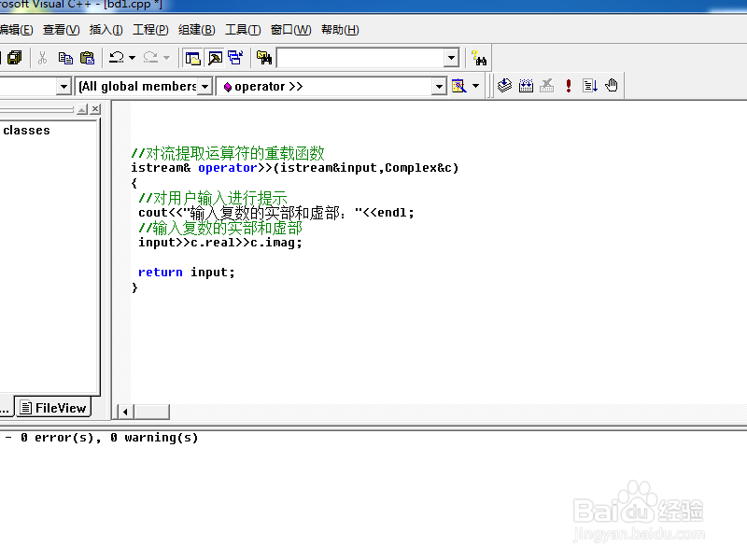The width and height of the screenshot is (747, 560).
Task: Click the Stop Build icon
Action: point(547,86)
